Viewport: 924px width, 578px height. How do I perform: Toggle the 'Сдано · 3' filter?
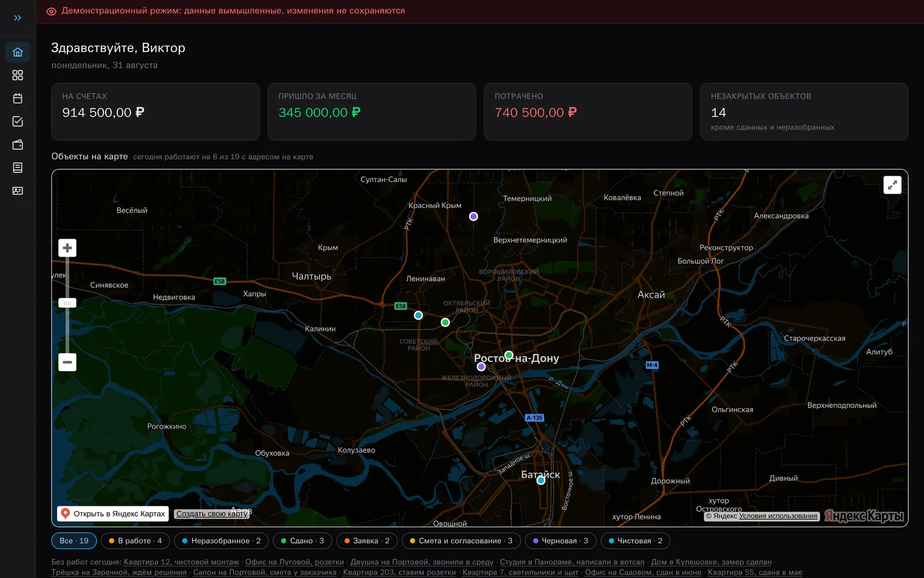[x=302, y=541]
